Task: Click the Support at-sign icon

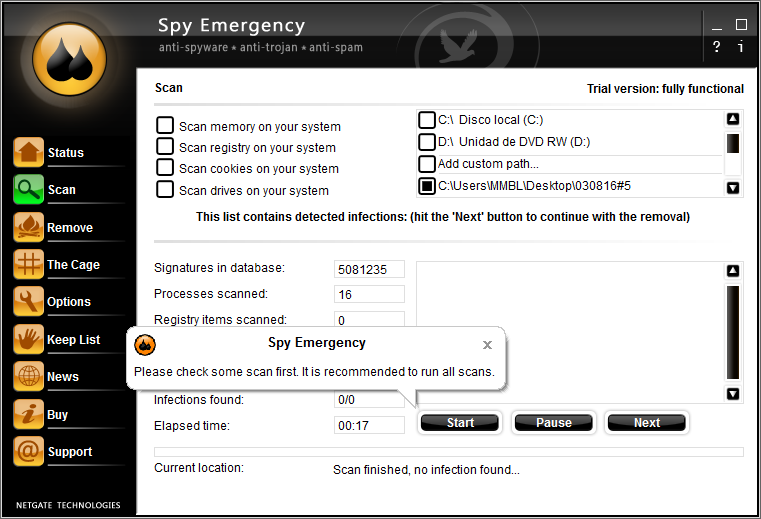Action: 29,452
